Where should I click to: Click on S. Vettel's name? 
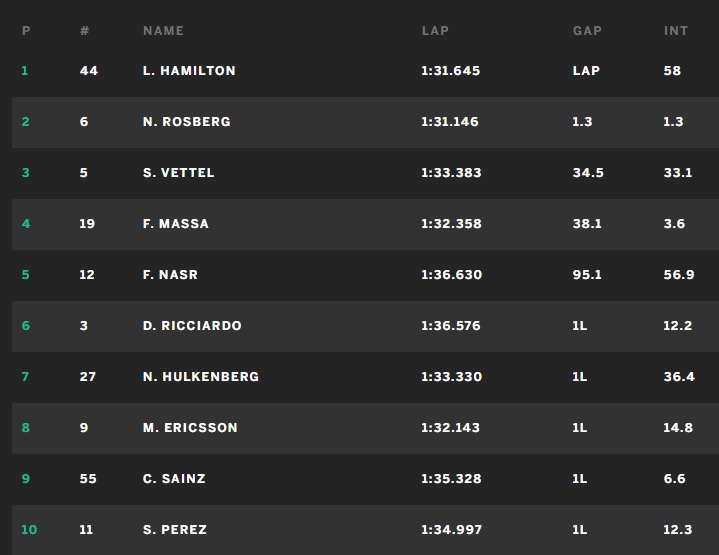click(178, 173)
